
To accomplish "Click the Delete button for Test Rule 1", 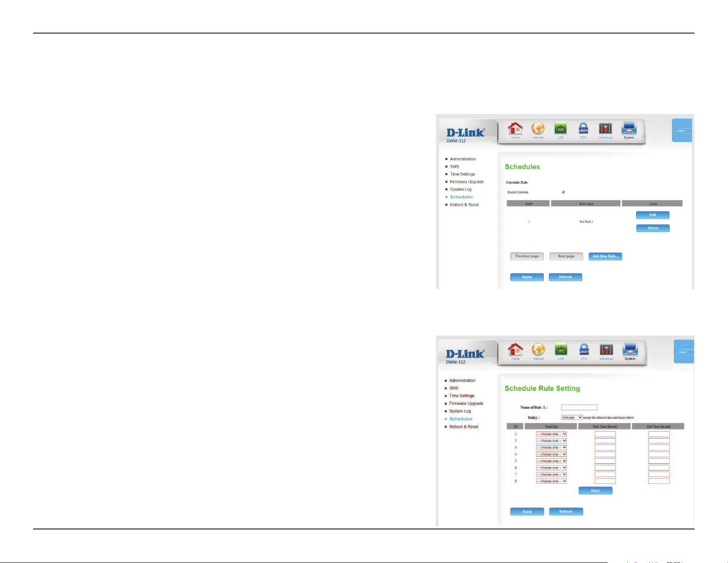I will (653, 228).
